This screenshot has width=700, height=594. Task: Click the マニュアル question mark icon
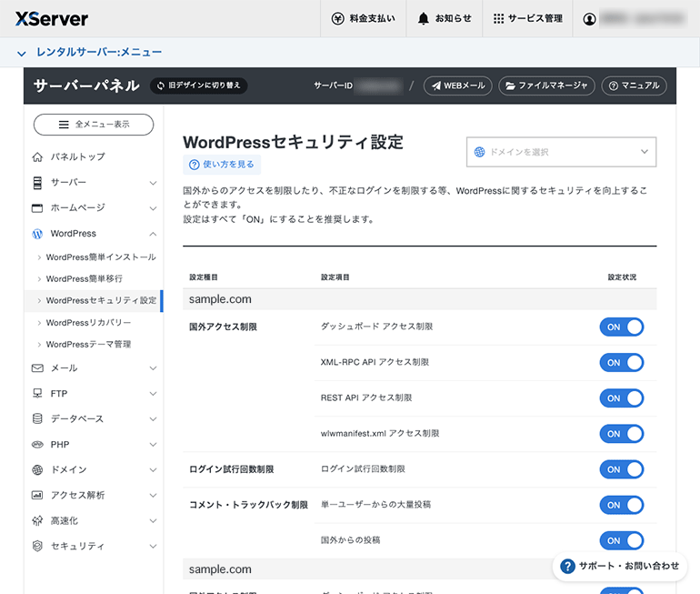(x=614, y=86)
